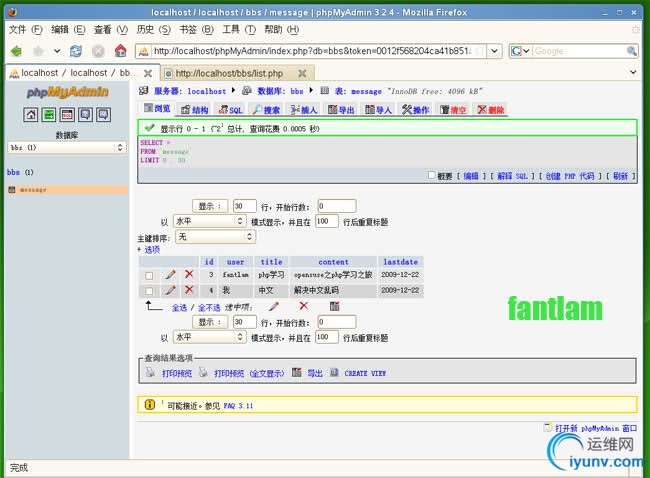650x478 pixels.
Task: Open the 查看 (V) menu
Action: [111, 29]
